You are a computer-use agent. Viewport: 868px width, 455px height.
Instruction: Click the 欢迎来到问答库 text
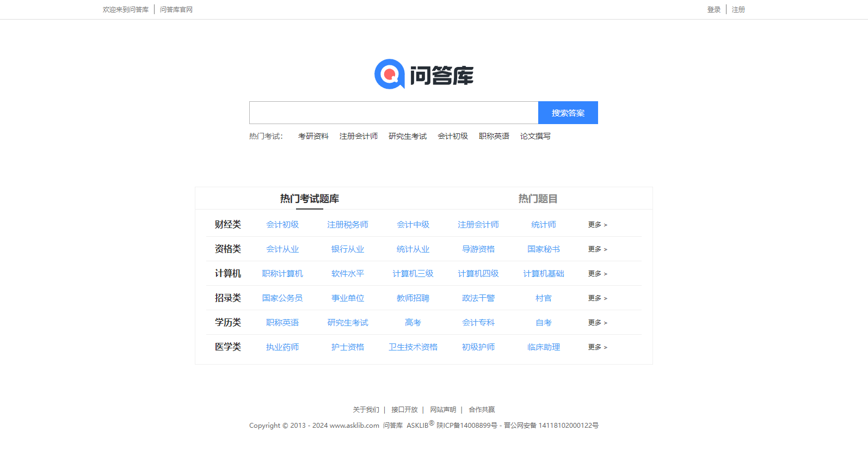point(126,10)
